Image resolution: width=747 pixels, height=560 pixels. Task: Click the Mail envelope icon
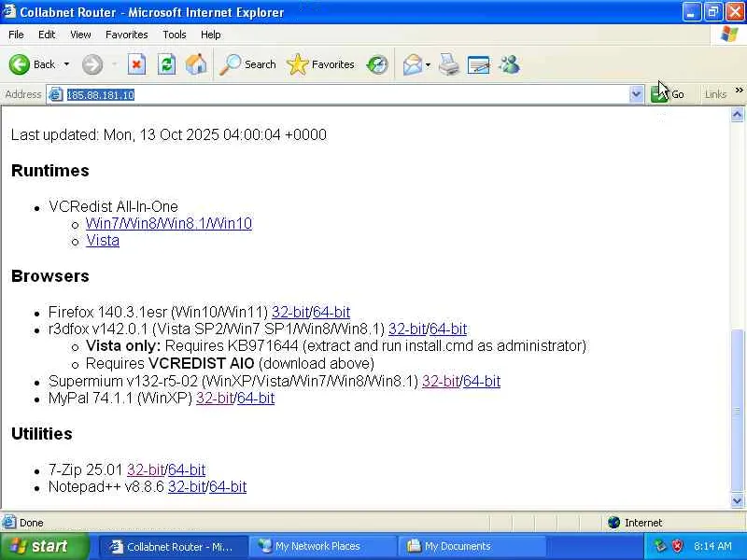(412, 64)
